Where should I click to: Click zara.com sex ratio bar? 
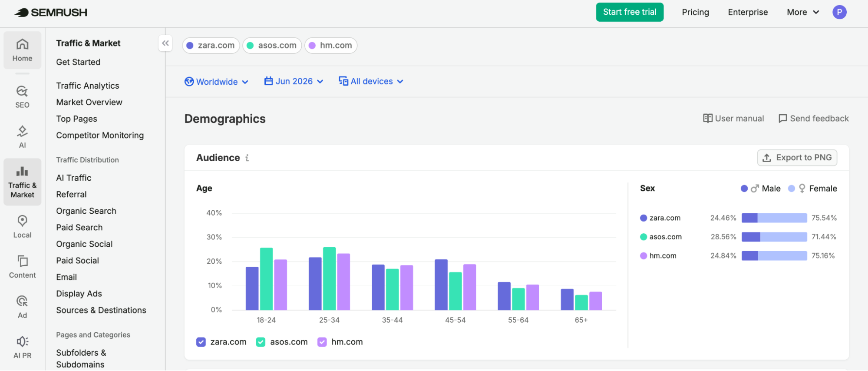[x=774, y=218]
